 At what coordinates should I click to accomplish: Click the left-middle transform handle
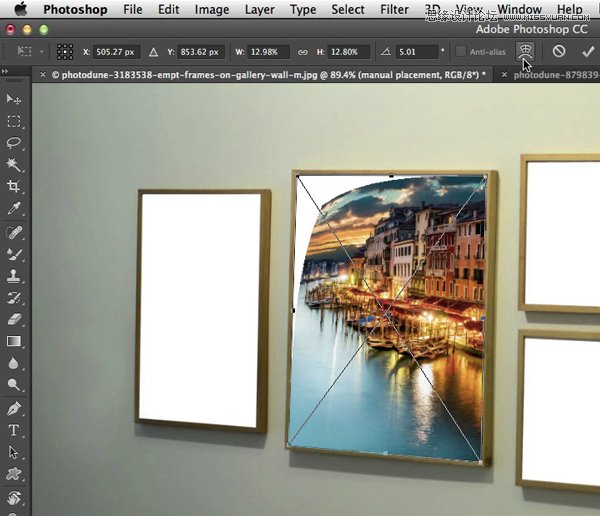[x=293, y=310]
